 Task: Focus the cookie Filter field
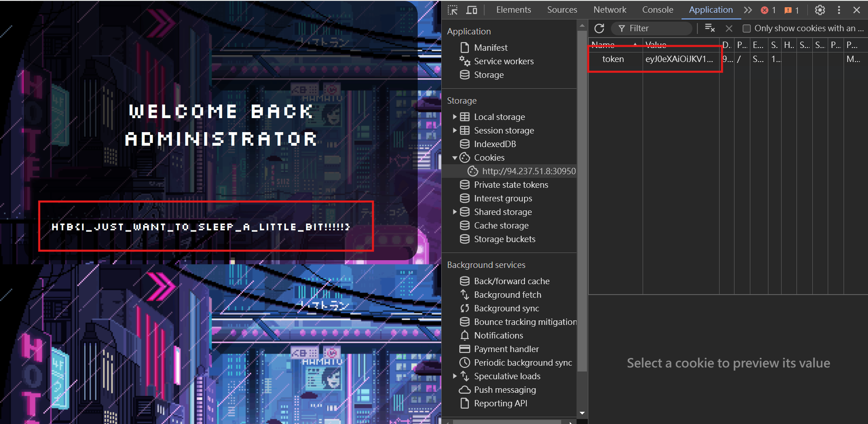[x=652, y=29]
